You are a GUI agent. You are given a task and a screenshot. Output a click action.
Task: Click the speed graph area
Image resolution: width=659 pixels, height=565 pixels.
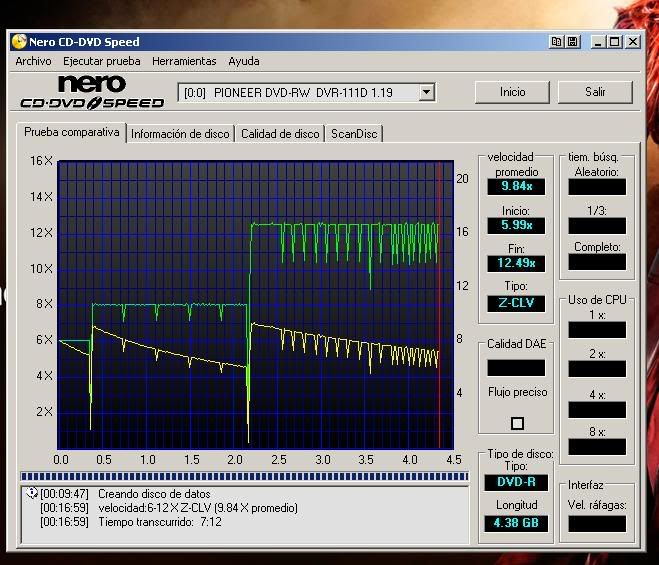coord(256,305)
